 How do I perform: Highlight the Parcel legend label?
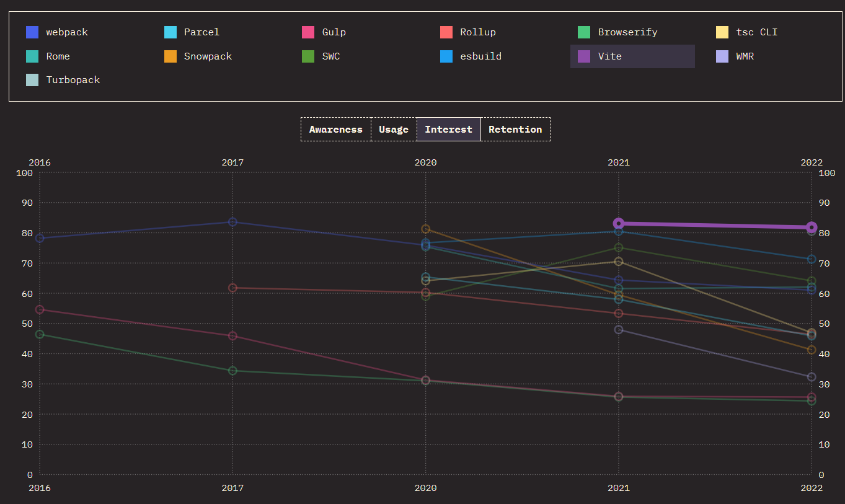click(x=201, y=32)
